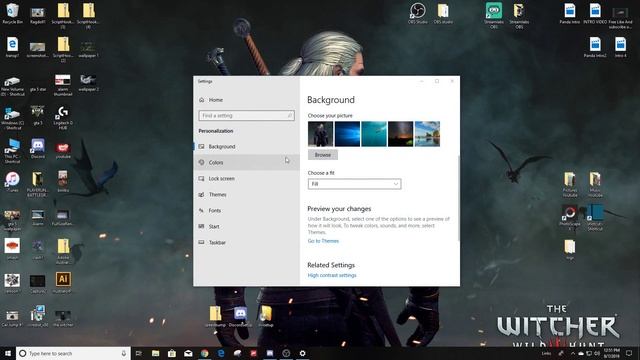The image size is (640, 360).
Task: Select the Windows (C) shortcut icon
Action: point(12,119)
